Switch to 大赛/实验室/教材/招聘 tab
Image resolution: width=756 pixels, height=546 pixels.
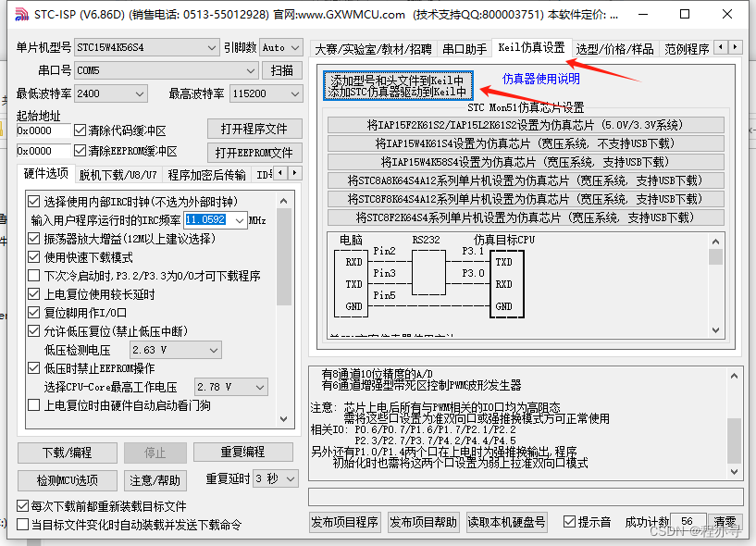click(x=373, y=49)
